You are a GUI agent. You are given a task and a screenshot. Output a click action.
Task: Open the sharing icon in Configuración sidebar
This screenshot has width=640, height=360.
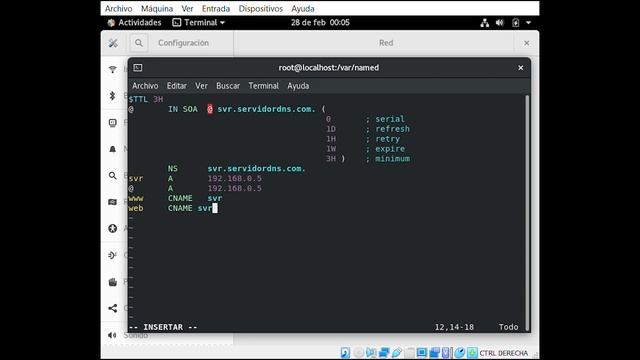pyautogui.click(x=113, y=308)
